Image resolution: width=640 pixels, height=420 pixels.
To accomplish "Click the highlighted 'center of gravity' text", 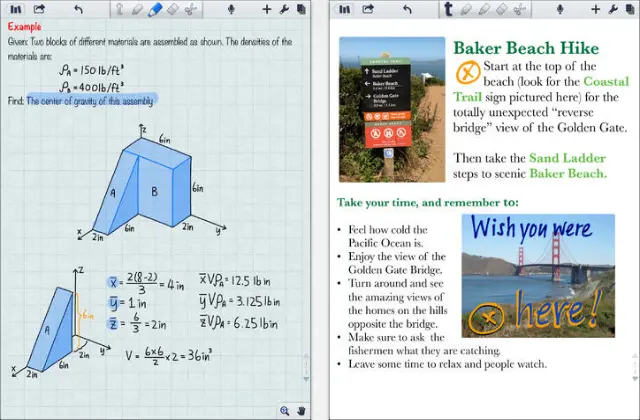I will [x=91, y=100].
